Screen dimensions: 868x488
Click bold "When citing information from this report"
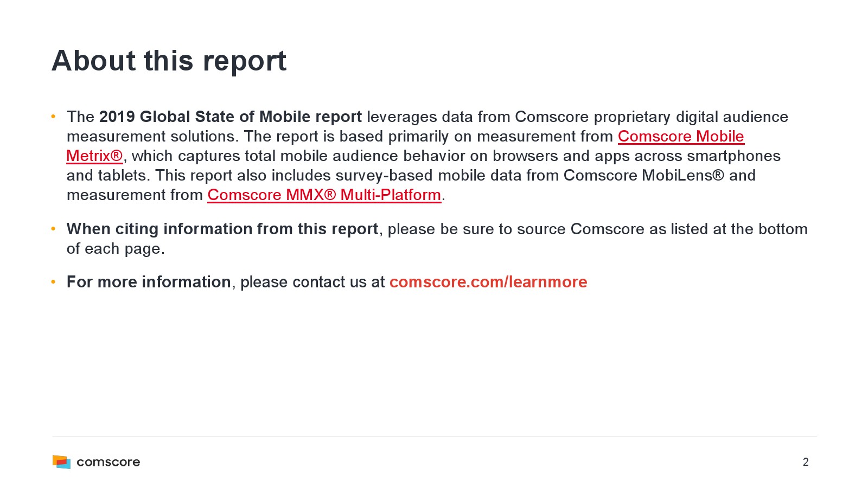[222, 229]
